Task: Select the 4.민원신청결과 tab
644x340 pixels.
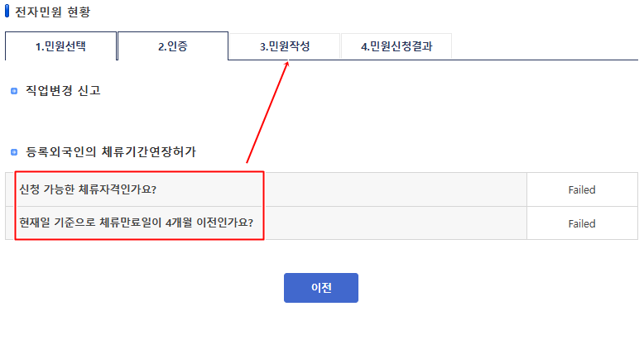Action: [x=396, y=46]
